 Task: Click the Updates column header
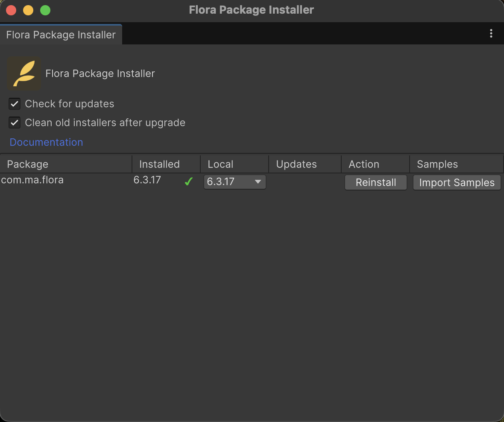coord(296,164)
